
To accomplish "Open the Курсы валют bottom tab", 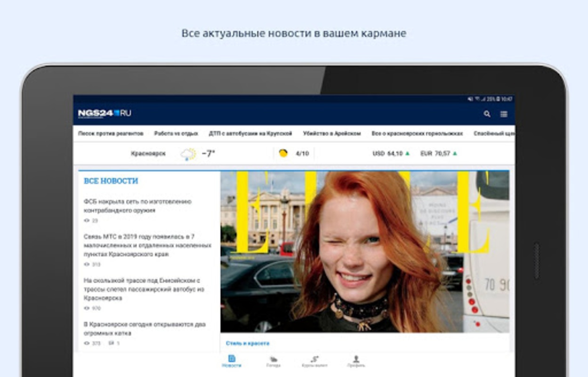I will pos(314,361).
